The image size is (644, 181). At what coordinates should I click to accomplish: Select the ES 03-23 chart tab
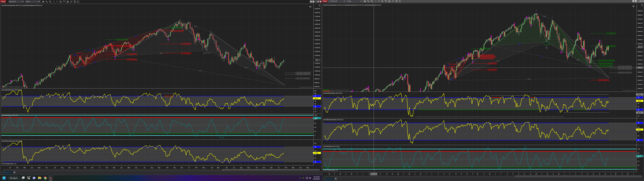click(x=329, y=179)
